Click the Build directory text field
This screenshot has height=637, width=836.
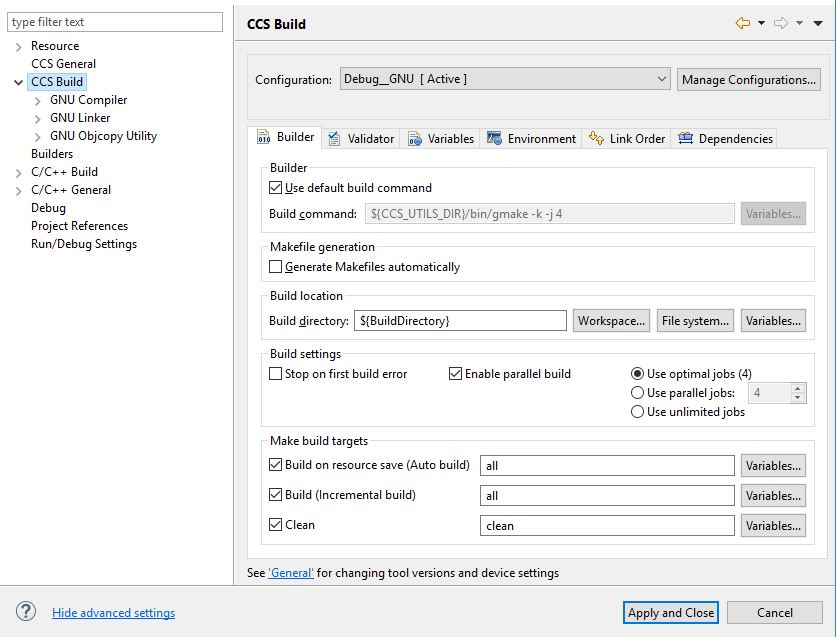tap(460, 321)
